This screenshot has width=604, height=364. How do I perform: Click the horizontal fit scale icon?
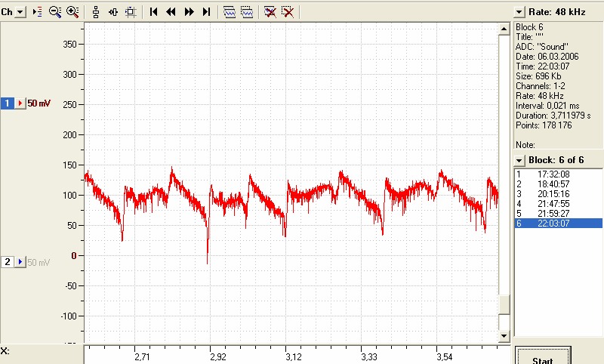113,12
